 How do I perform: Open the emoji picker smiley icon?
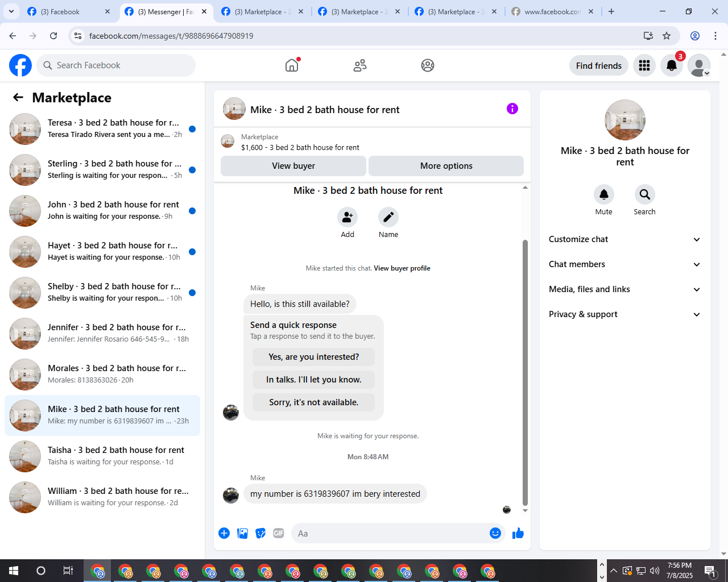click(x=495, y=533)
